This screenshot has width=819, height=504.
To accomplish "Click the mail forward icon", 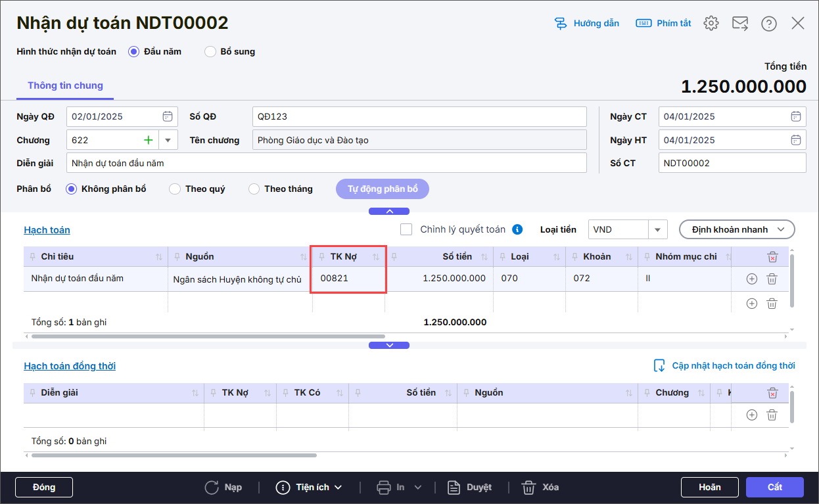I will (740, 24).
